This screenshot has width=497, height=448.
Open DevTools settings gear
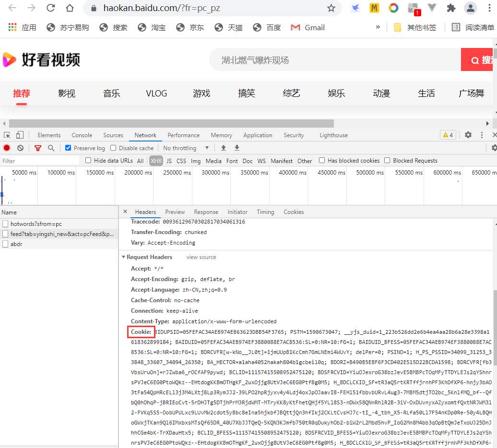[468, 135]
